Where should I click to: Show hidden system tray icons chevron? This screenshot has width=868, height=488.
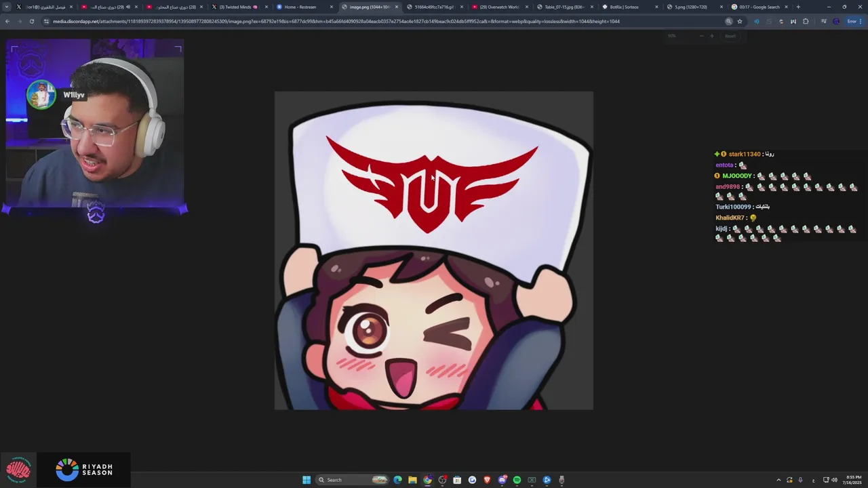(x=778, y=480)
